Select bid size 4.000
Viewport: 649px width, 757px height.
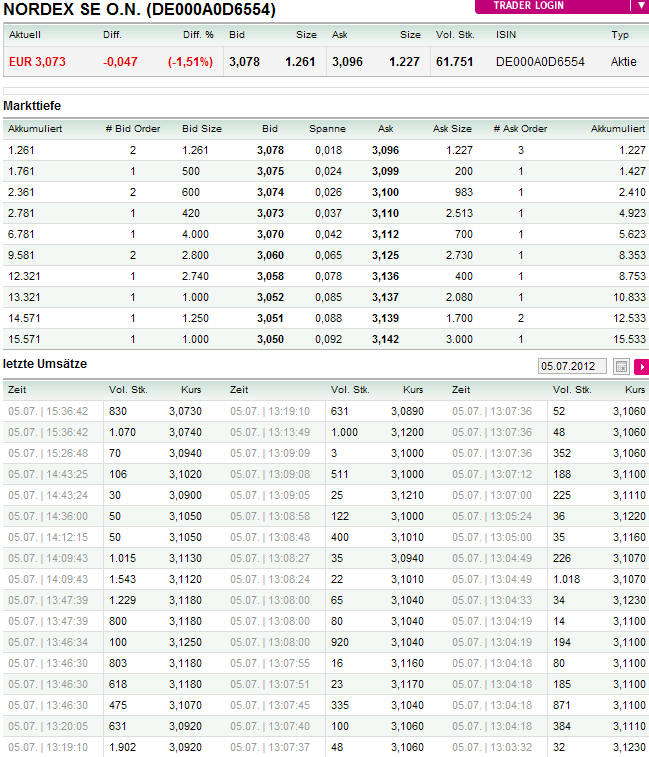point(195,234)
